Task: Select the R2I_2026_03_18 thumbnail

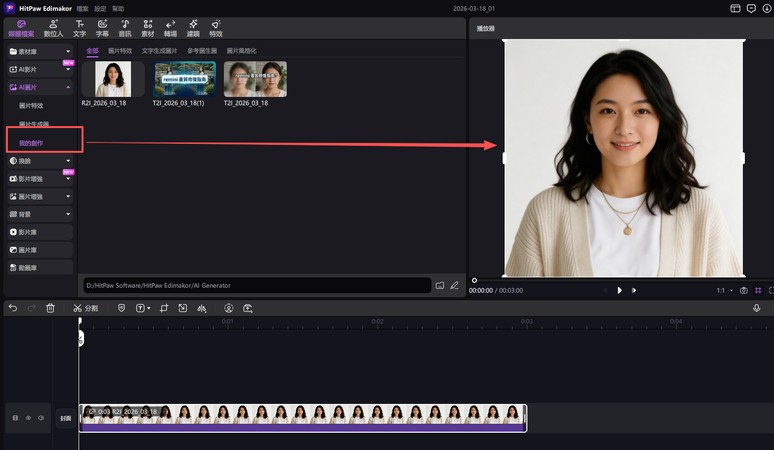Action: pos(112,79)
